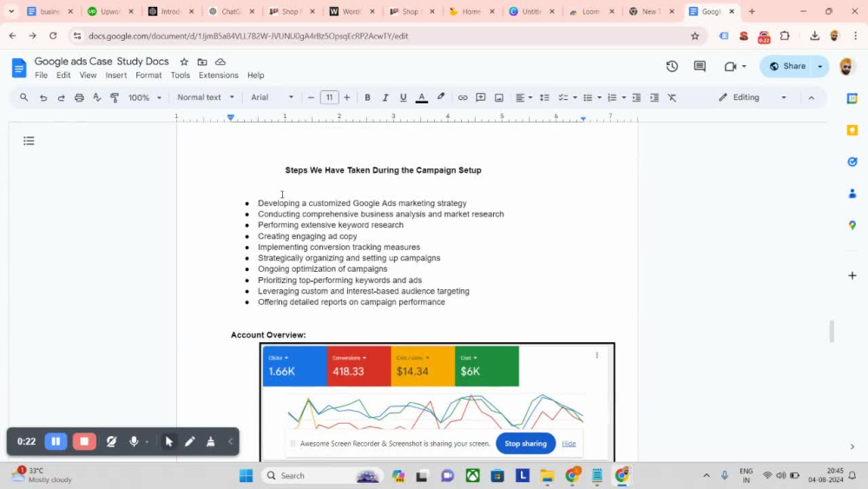Run spelling and grammar check icon
Image resolution: width=868 pixels, height=489 pixels.
97,97
